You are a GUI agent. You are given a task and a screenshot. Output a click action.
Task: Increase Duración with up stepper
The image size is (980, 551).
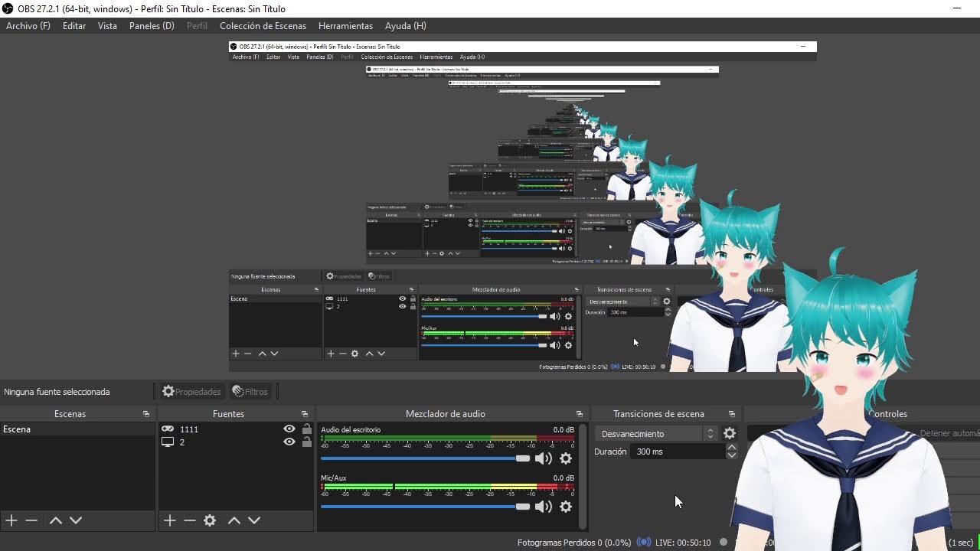pyautogui.click(x=732, y=448)
